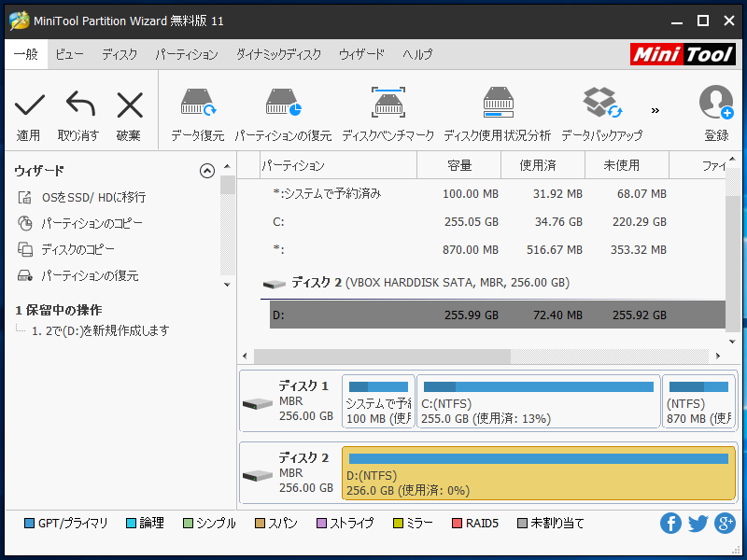Screen dimensions: 747x560
Task: Click the 220.29 GB unused cell
Action: [640, 222]
